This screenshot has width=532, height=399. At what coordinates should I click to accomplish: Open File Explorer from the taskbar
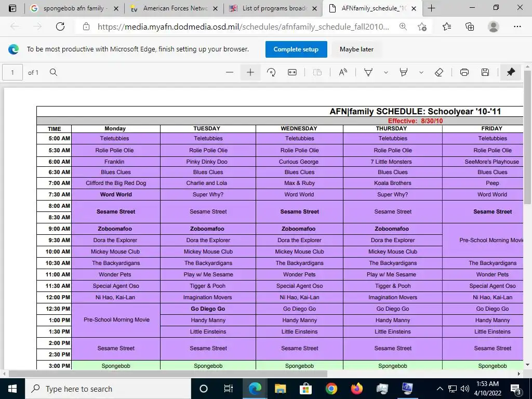click(x=280, y=389)
